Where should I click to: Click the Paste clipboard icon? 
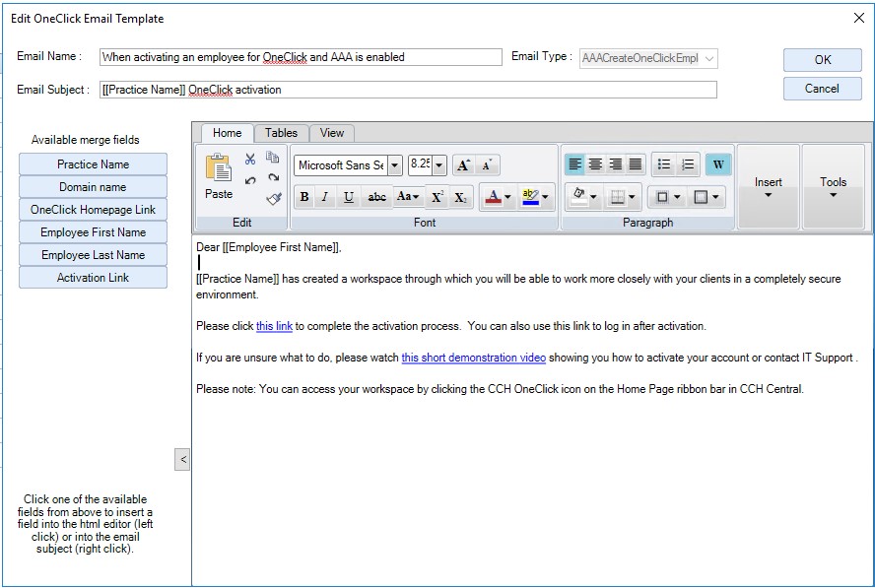218,166
